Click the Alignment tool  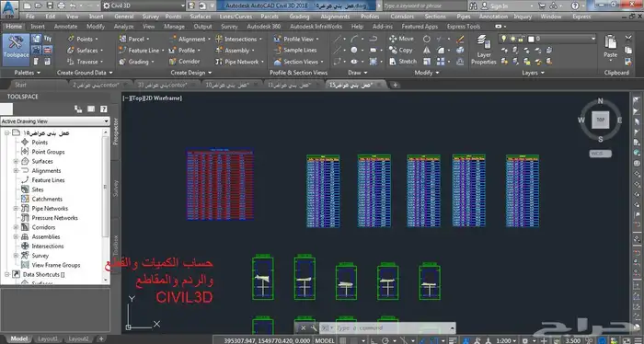[x=190, y=39]
